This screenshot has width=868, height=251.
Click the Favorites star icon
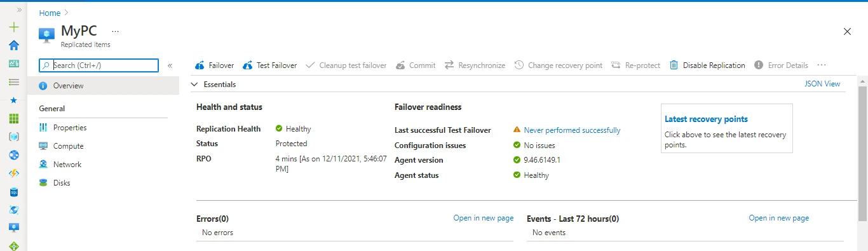pyautogui.click(x=14, y=100)
